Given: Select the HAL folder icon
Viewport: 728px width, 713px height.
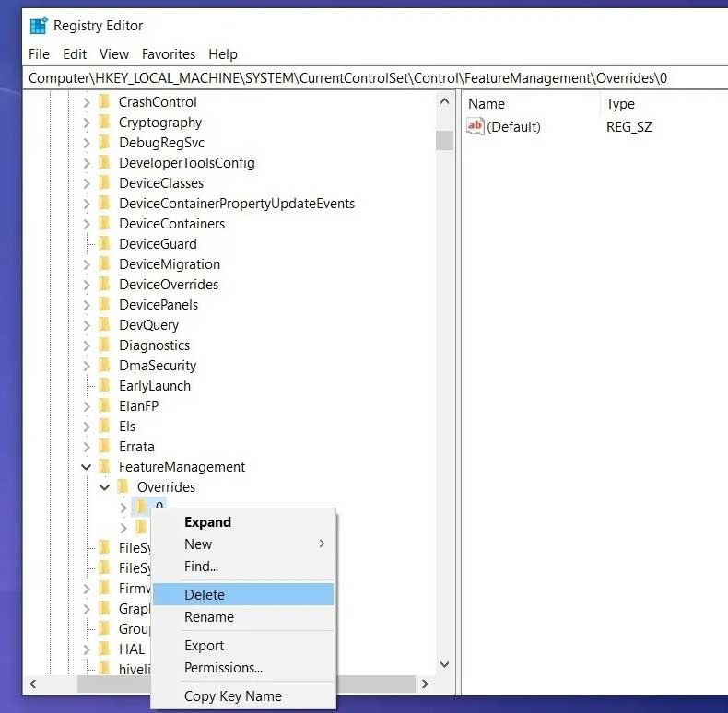Looking at the screenshot, I should 105,649.
